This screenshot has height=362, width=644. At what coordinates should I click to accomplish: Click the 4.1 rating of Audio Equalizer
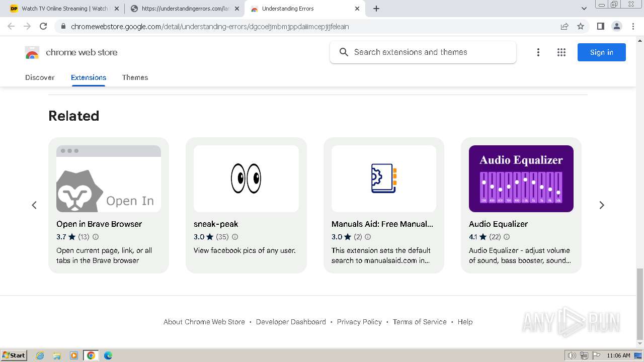tap(473, 237)
